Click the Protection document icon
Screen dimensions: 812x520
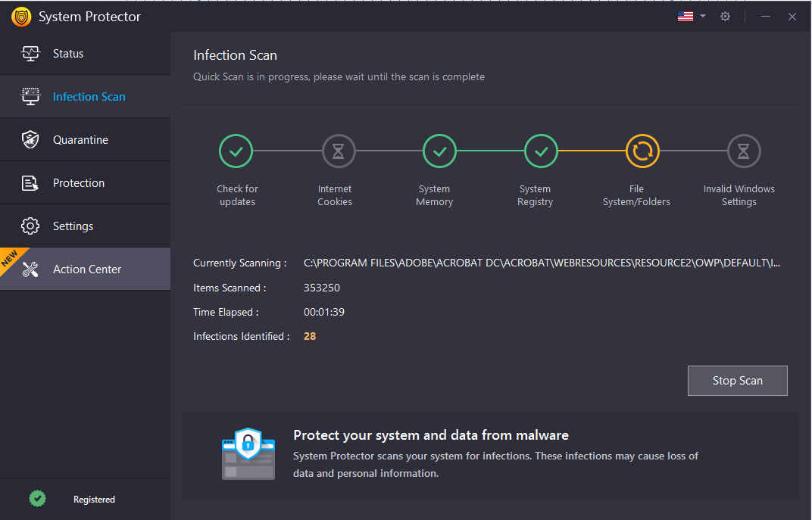(30, 183)
